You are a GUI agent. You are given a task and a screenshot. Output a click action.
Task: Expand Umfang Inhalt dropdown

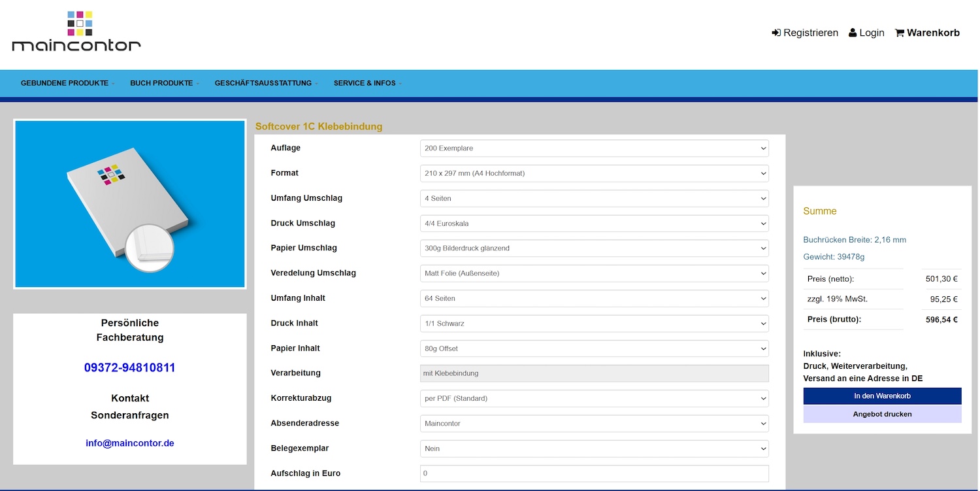595,298
